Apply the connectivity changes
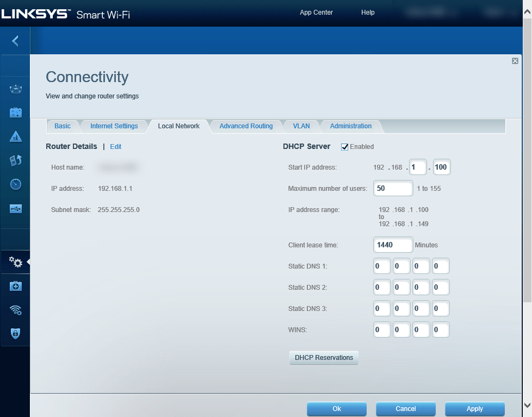The image size is (532, 417). [474, 408]
